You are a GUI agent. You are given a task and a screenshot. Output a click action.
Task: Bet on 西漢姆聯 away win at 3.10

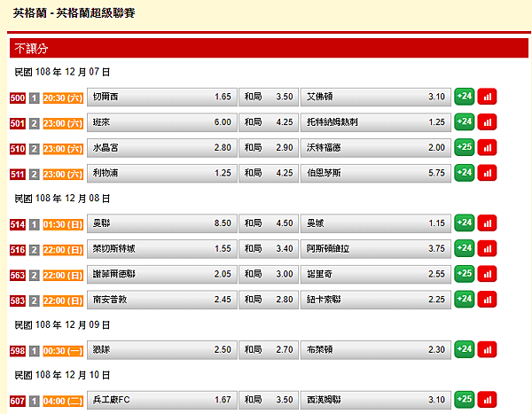click(376, 401)
